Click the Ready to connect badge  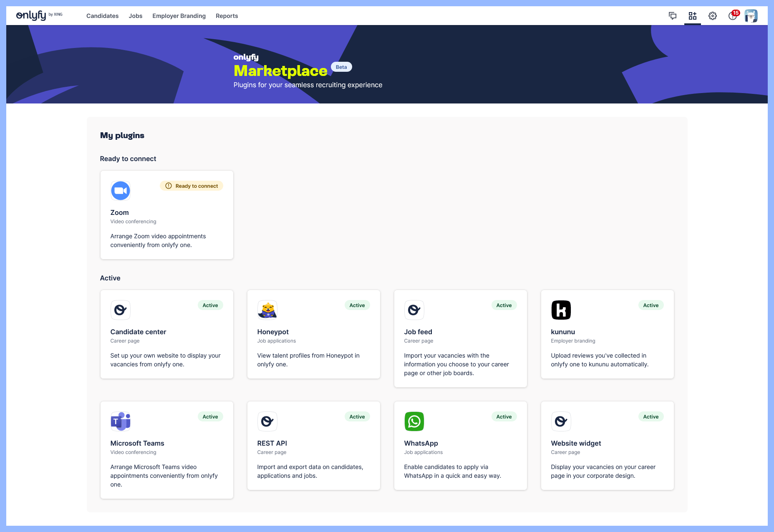coord(192,186)
